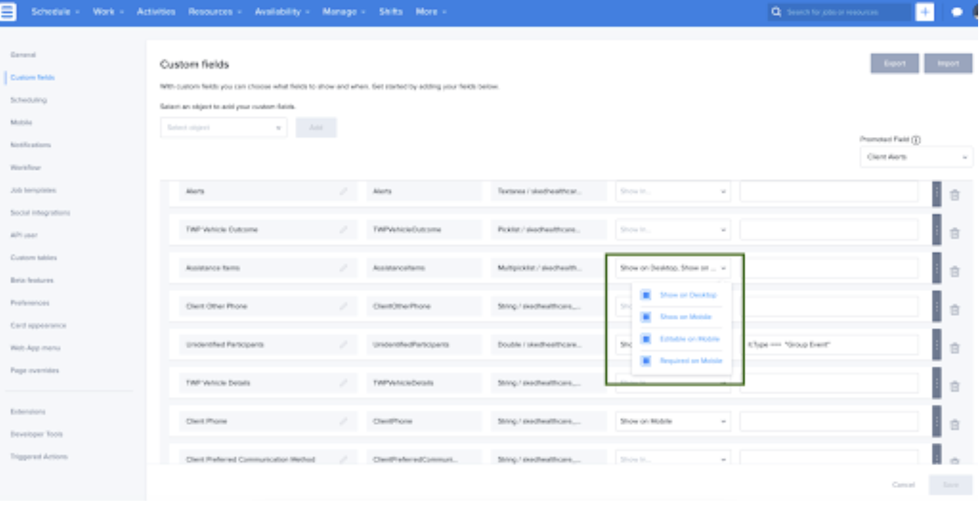Viewport: 980px width, 511px height.
Task: Delete the Unidentified Participants field trash icon
Action: (955, 348)
